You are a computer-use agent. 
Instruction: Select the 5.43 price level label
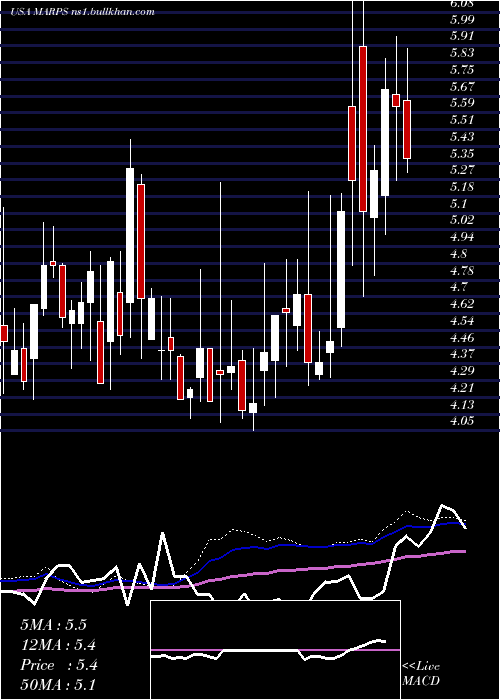click(x=463, y=136)
